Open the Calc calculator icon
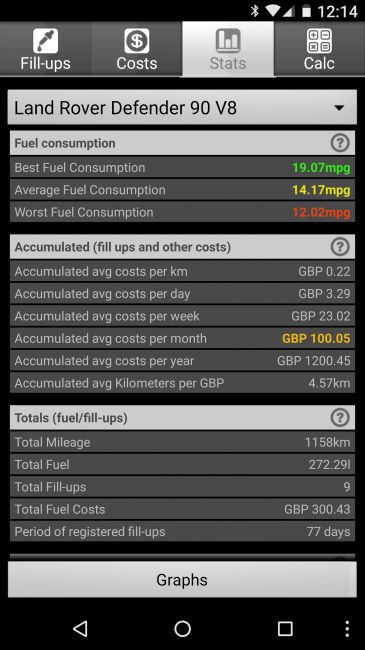365x650 pixels. (319, 41)
